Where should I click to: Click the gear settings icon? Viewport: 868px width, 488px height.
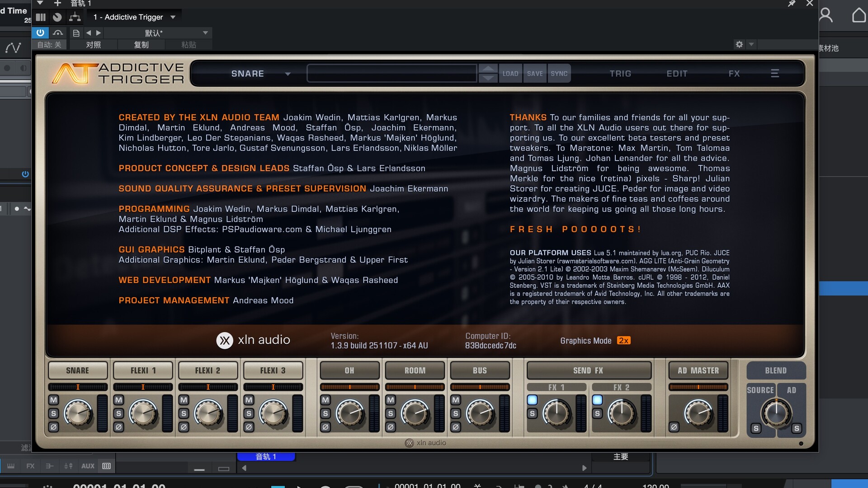point(739,44)
